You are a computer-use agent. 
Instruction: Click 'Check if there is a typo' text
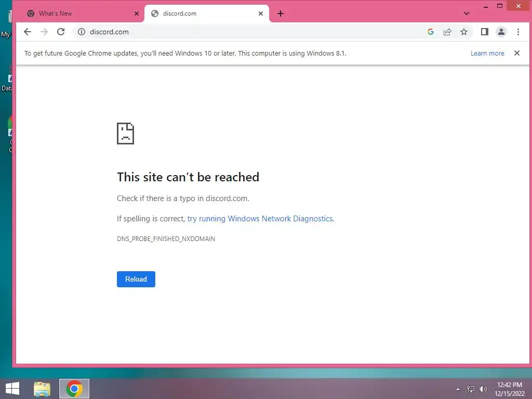click(183, 198)
